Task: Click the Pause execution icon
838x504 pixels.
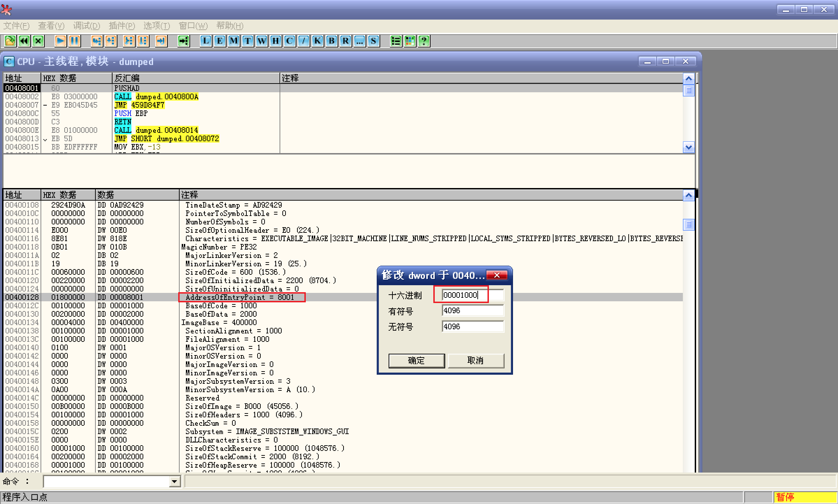Action: pyautogui.click(x=74, y=41)
